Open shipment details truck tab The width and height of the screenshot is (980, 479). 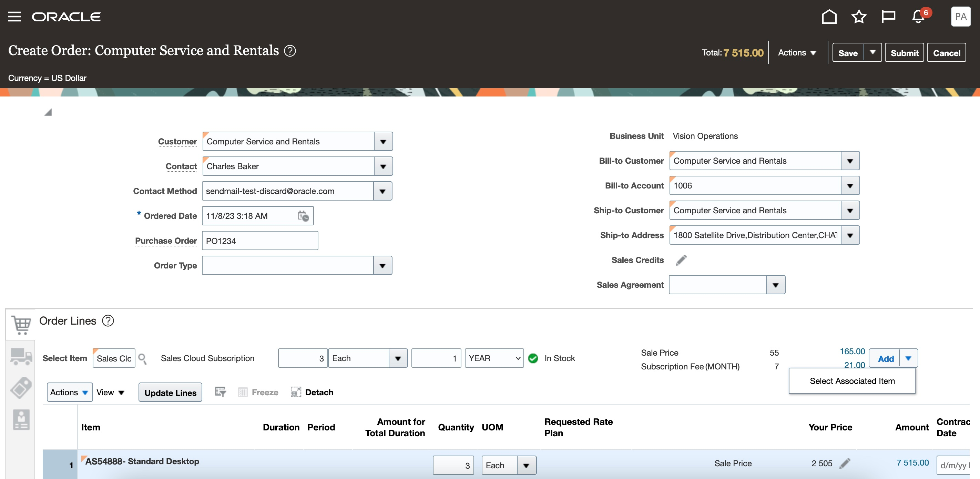click(x=21, y=356)
